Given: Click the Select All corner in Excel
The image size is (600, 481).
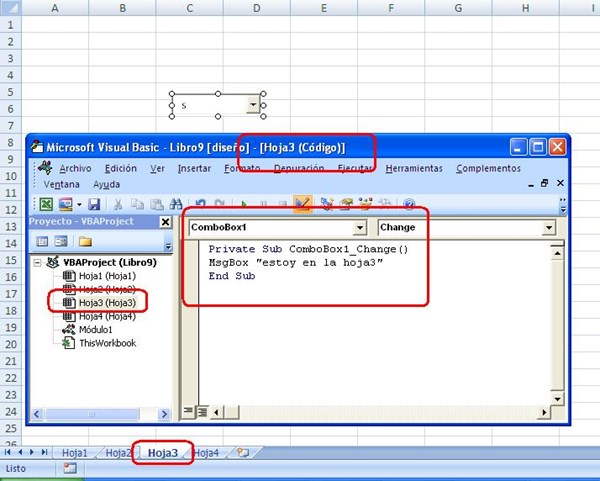Looking at the screenshot, I should (10, 8).
